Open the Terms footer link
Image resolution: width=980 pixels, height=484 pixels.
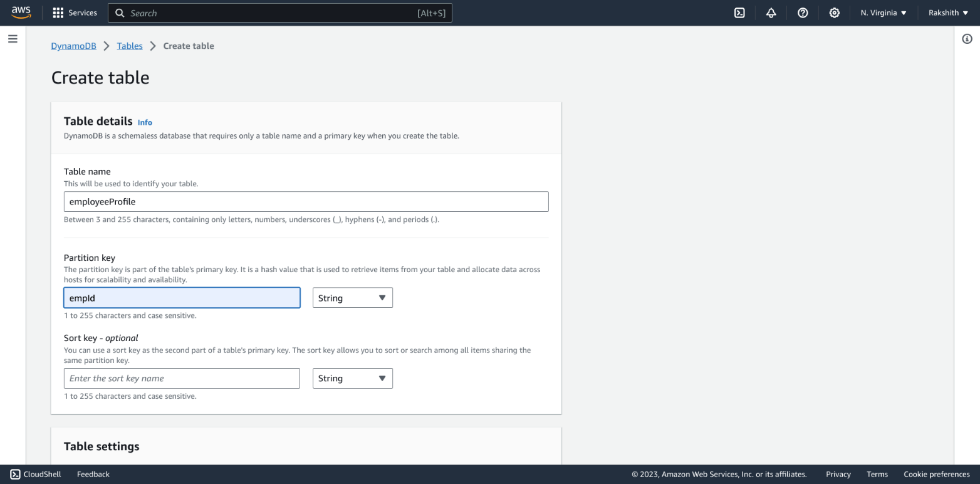point(877,474)
